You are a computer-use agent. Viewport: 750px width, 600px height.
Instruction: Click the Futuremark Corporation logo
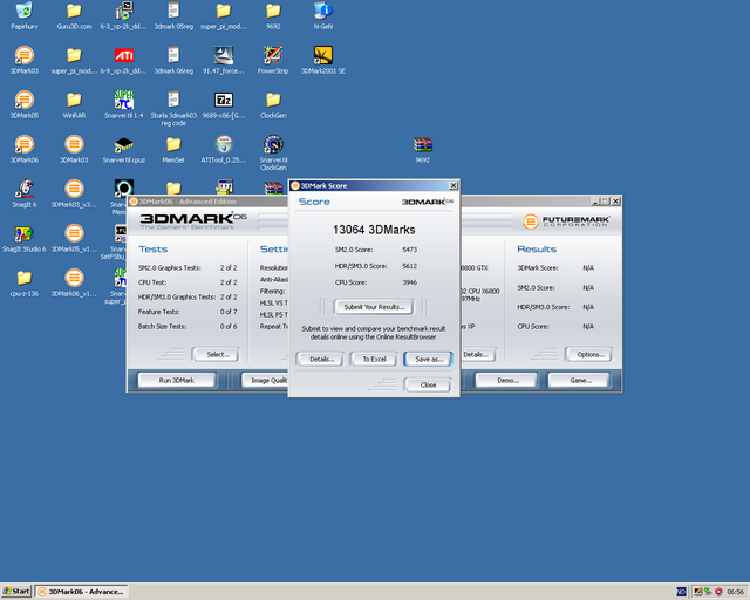click(566, 221)
